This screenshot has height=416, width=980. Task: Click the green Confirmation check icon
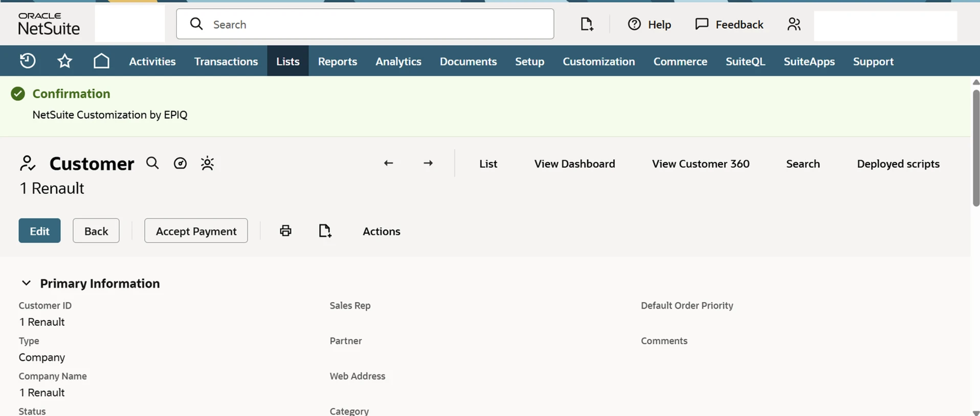18,94
